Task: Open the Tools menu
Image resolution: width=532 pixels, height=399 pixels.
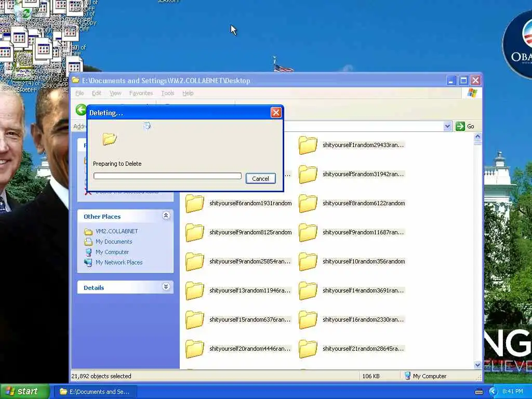Action: [x=168, y=93]
